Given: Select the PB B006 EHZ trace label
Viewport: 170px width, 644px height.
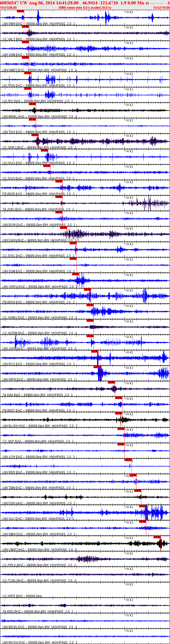Looking at the screenshot, I should (x=39, y=194).
